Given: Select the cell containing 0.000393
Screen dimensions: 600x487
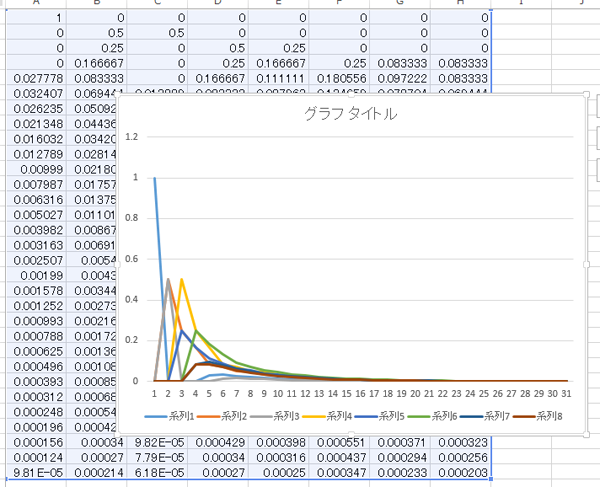Looking at the screenshot, I should (x=36, y=382).
